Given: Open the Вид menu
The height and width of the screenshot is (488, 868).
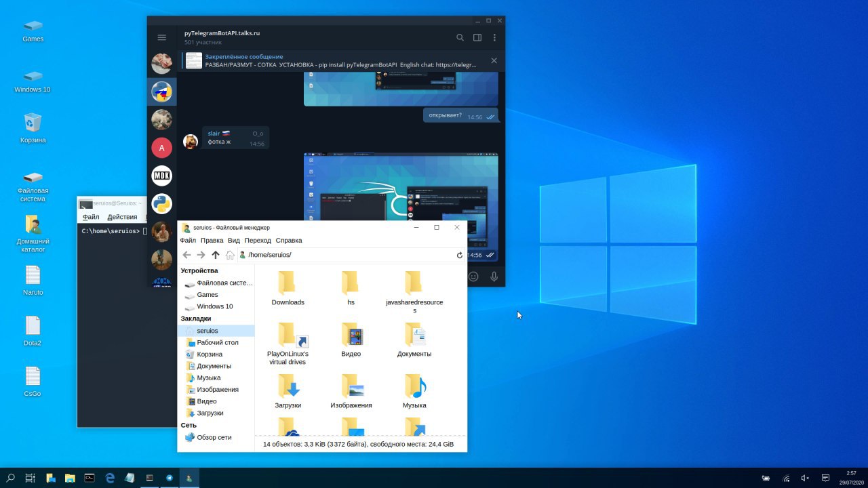Looking at the screenshot, I should [234, 240].
